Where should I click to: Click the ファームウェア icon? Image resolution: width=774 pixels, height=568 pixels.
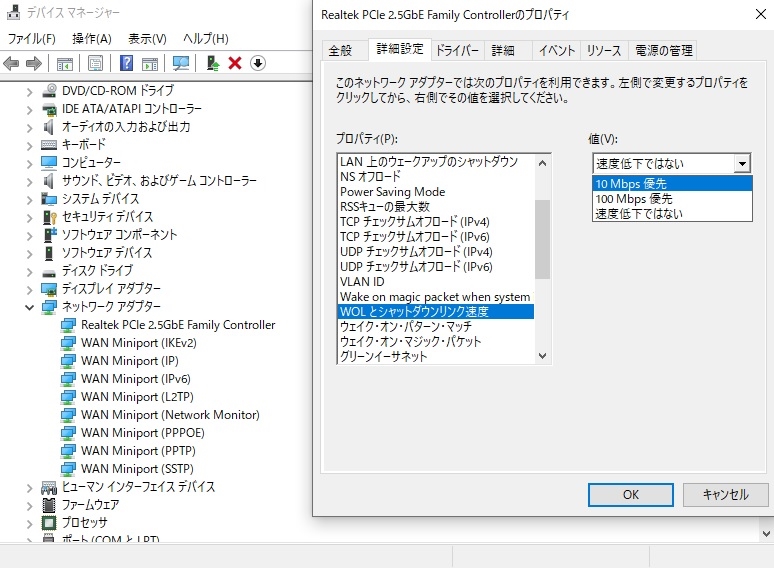(x=49, y=504)
